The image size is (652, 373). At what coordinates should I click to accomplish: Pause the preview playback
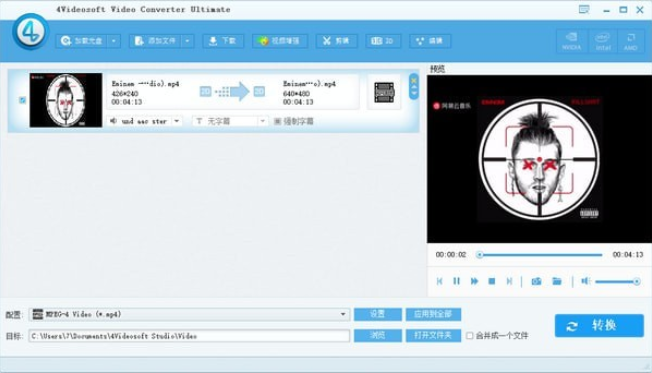click(x=457, y=282)
